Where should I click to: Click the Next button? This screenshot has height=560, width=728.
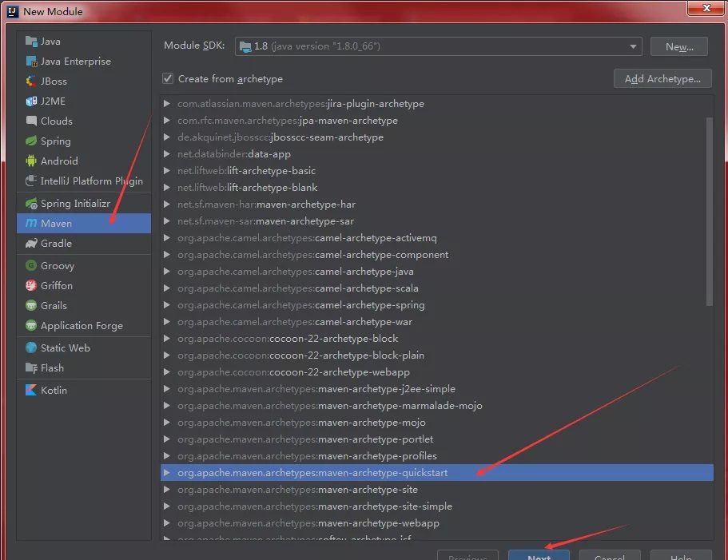pos(539,555)
